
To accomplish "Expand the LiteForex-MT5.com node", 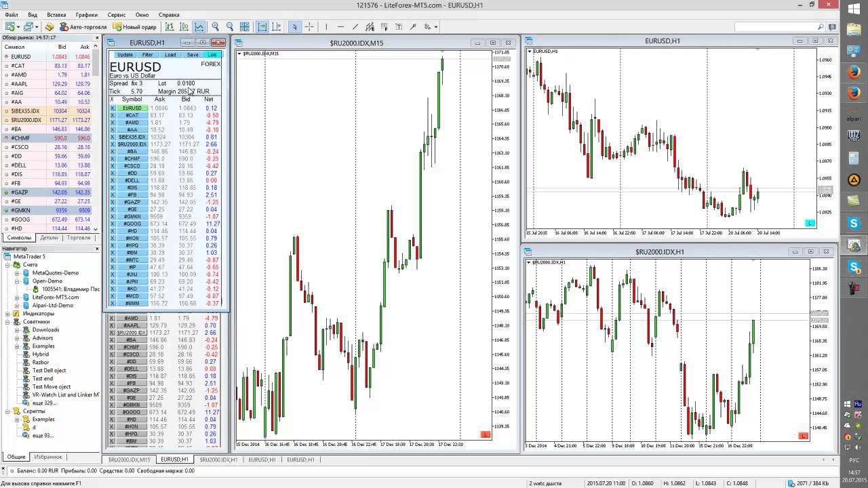I will (18, 297).
